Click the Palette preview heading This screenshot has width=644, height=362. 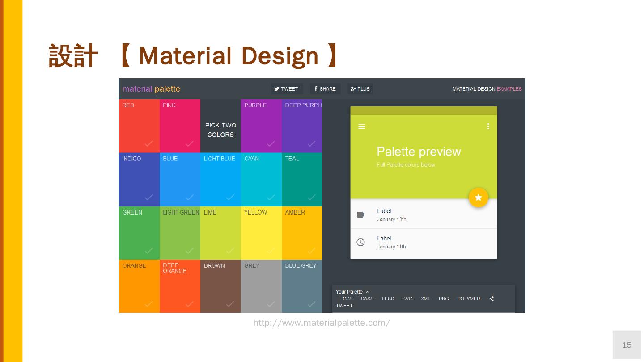tap(419, 152)
